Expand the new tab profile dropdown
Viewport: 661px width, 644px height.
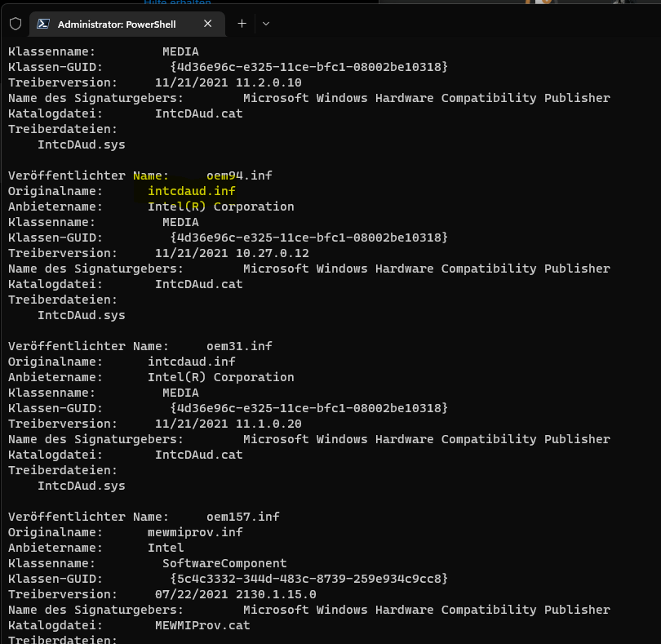pos(266,24)
